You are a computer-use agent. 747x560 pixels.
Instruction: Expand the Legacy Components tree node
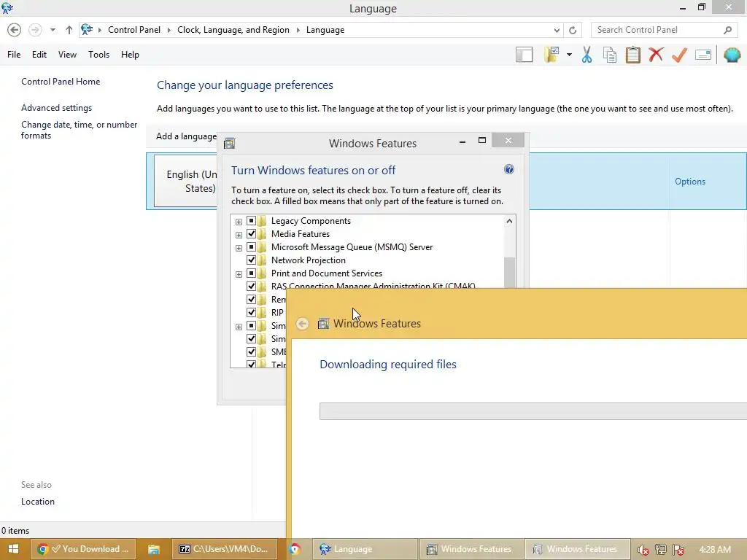click(x=239, y=222)
